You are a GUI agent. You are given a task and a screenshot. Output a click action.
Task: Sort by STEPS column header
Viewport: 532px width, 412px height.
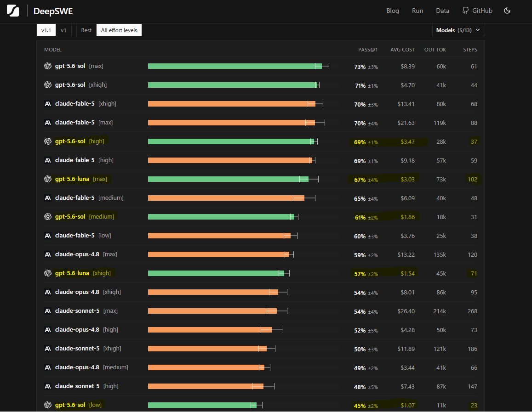470,50
